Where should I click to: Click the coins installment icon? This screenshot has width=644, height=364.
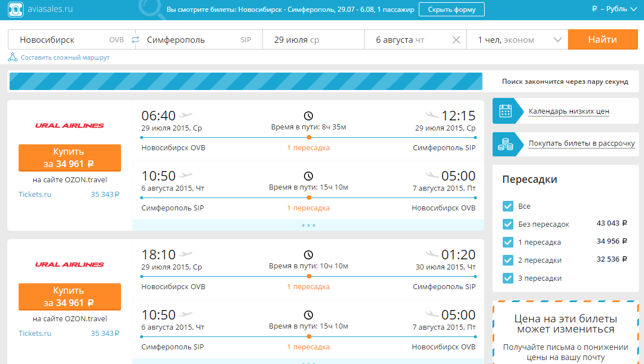tap(505, 144)
